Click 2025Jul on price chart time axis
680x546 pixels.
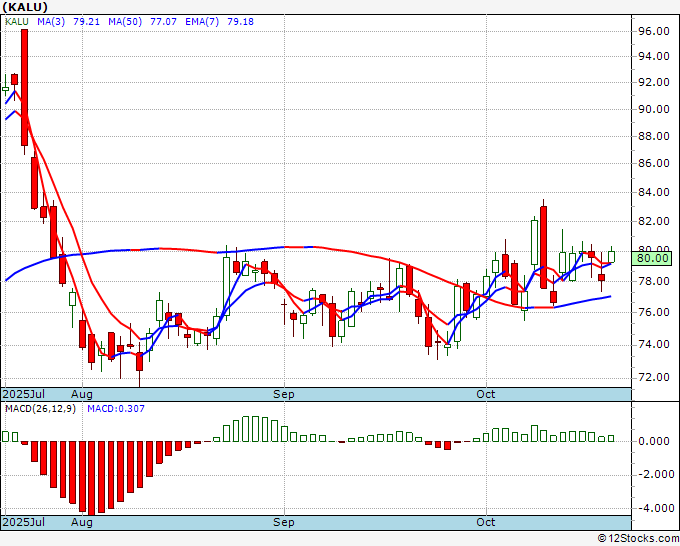point(24,394)
